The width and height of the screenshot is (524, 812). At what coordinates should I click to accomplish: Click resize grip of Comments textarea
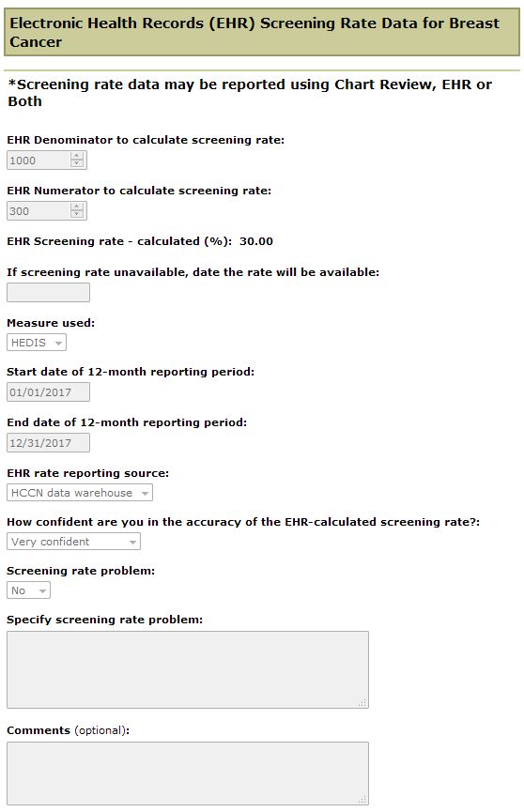[x=362, y=800]
